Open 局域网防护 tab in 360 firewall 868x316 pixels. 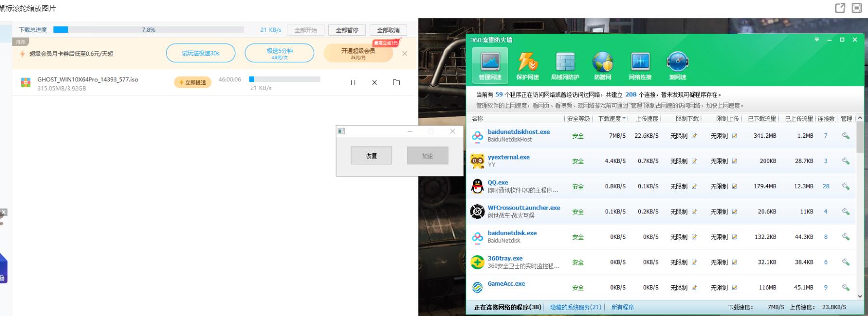(x=565, y=66)
